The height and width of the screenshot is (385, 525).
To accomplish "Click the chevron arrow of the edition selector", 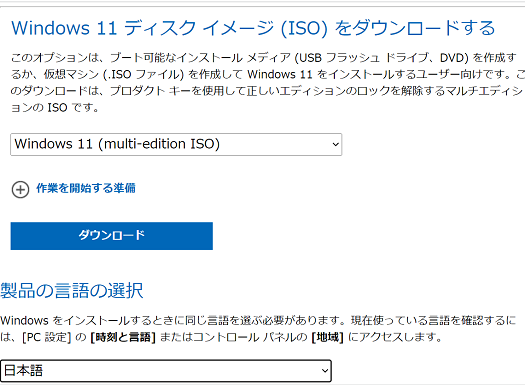I will point(335,144).
